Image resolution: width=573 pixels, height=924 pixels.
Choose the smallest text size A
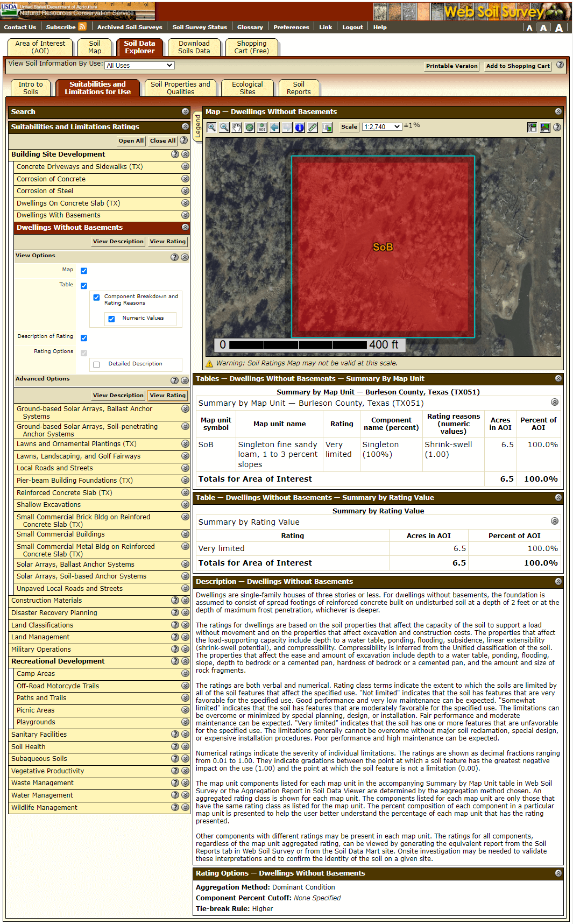[530, 28]
